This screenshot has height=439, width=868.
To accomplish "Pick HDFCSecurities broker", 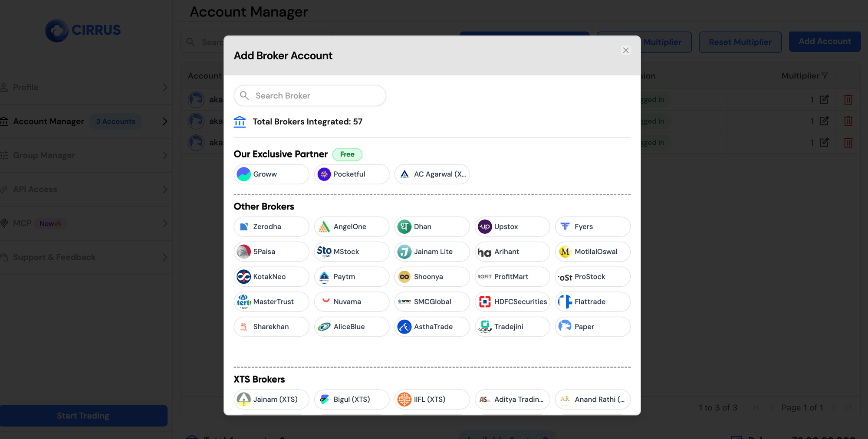I will pyautogui.click(x=512, y=301).
